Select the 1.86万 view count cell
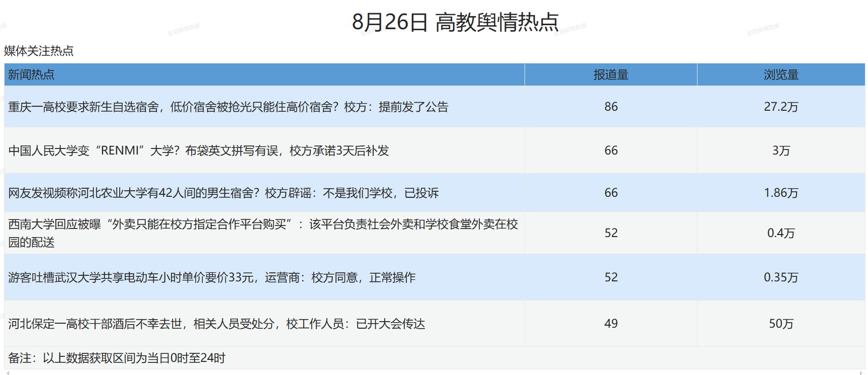Screen dimensions: 868x375 click(x=780, y=193)
